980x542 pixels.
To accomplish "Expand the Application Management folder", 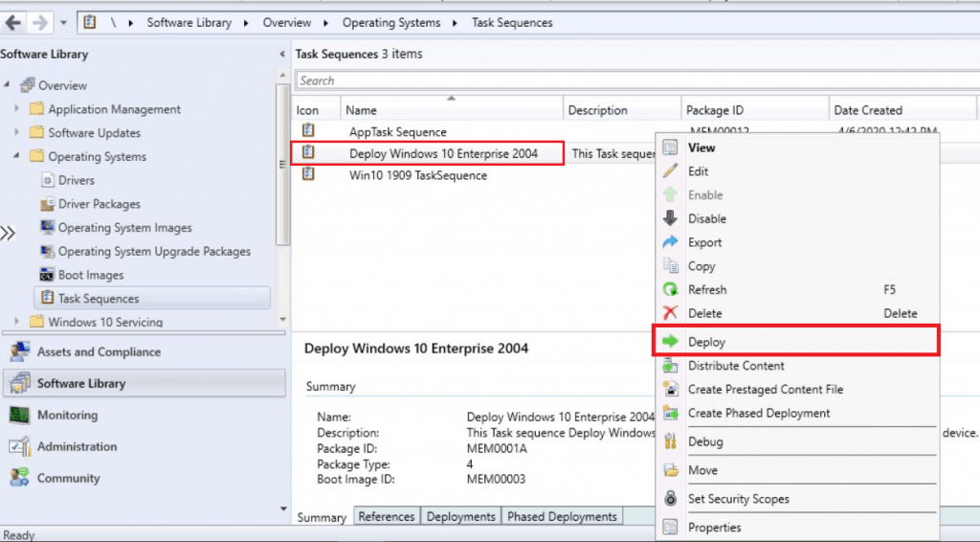I will [x=17, y=109].
